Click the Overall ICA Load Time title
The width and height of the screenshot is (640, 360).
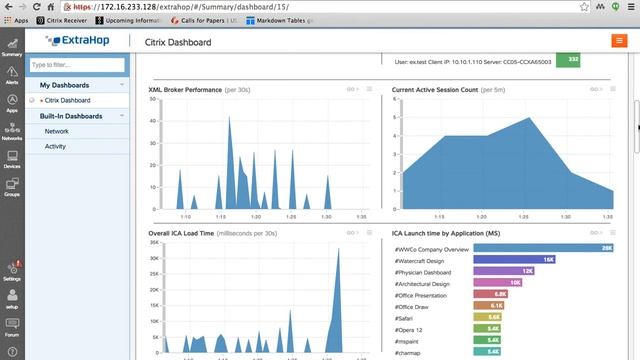pyautogui.click(x=181, y=233)
